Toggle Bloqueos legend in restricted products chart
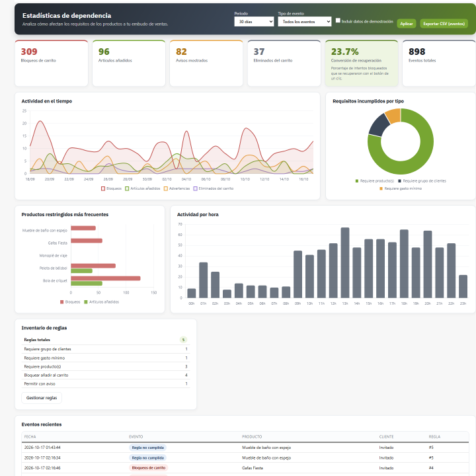The image size is (476, 476). click(70, 301)
